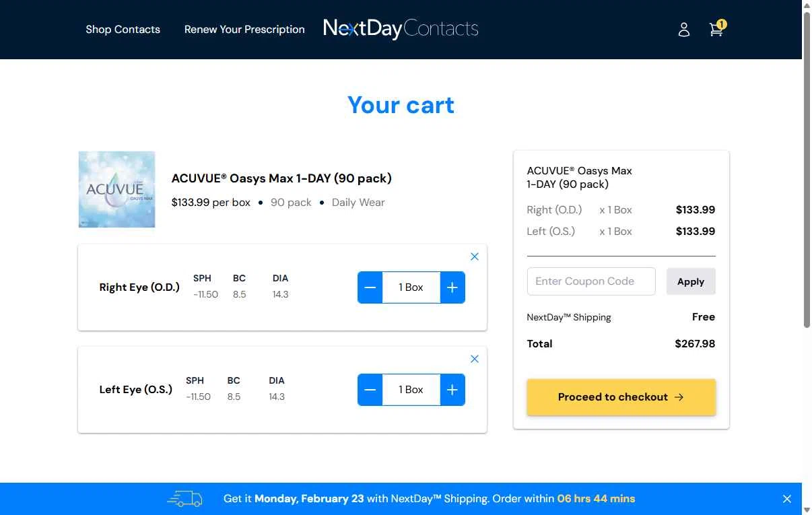Screen dimensions: 812x515
Task: Click the ACUVUE product thumbnail image
Action: pyautogui.click(x=117, y=189)
